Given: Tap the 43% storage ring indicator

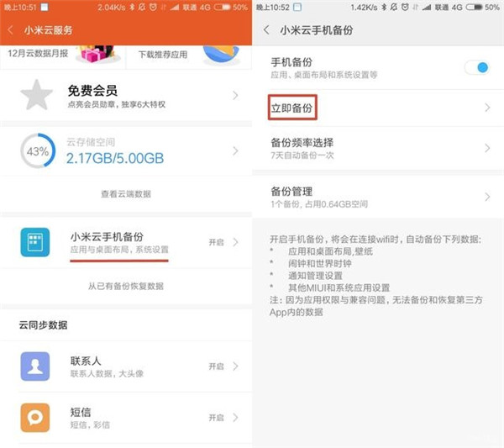Looking at the screenshot, I should point(38,150).
